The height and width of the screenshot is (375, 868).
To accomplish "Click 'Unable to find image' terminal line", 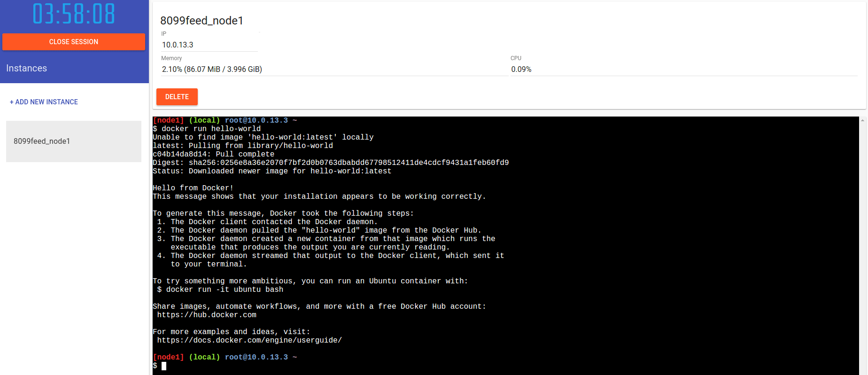I will coord(263,137).
